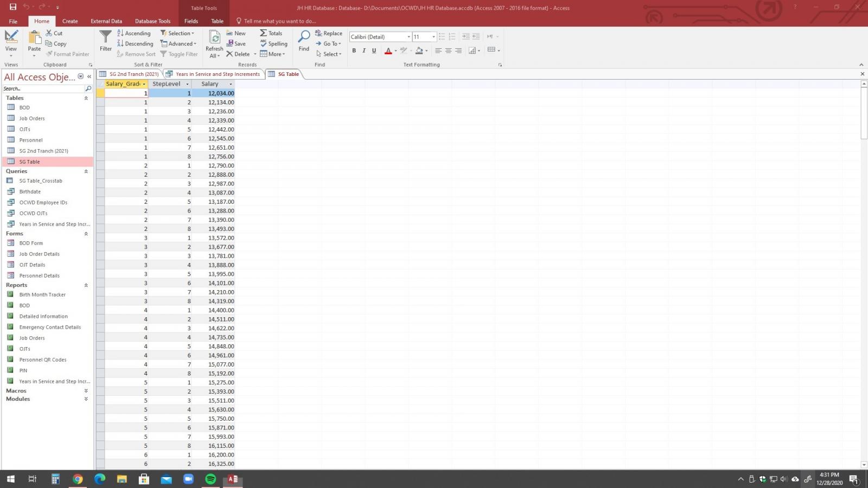Collapse the Tables group in navigation pane
This screenshot has width=868, height=488.
point(86,98)
